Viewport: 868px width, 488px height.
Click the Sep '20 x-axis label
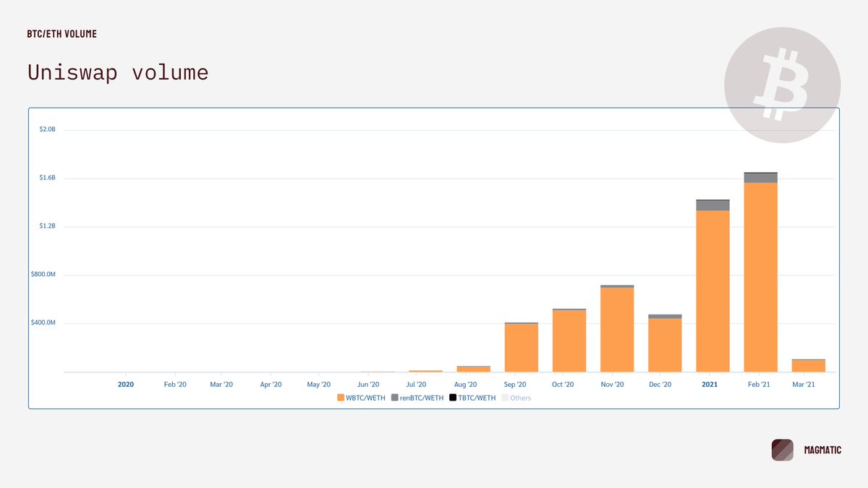(x=515, y=385)
